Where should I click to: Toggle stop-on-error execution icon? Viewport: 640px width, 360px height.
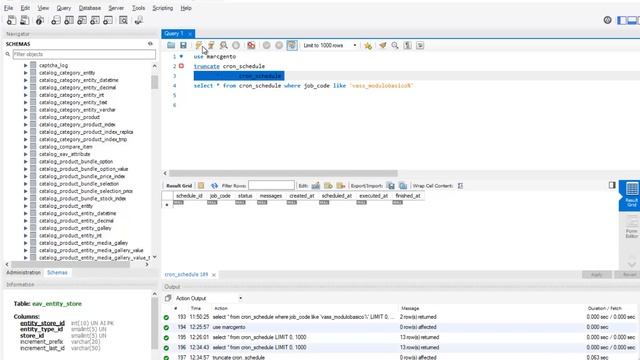click(251, 45)
